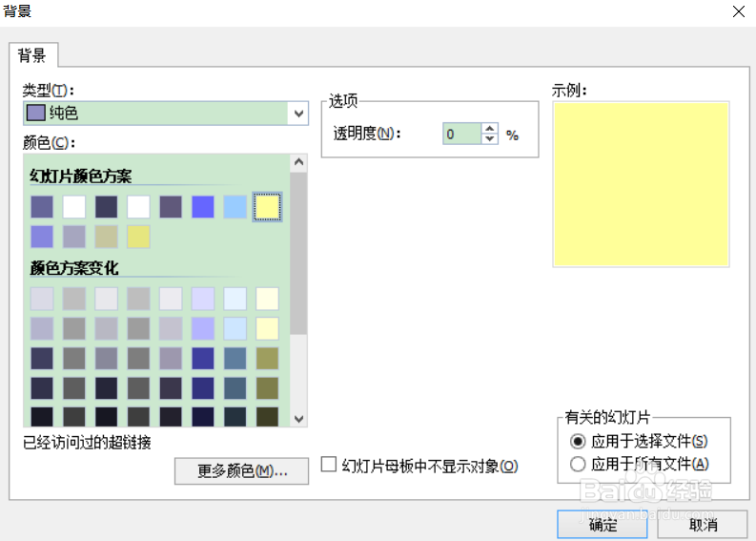Select the grayish lavender swatch in scheme second row

click(x=74, y=237)
